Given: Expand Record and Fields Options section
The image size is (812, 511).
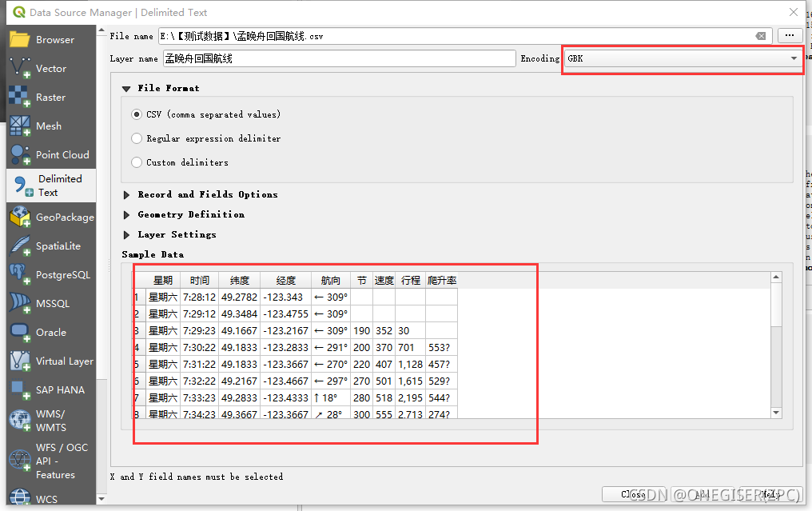Looking at the screenshot, I should [126, 195].
